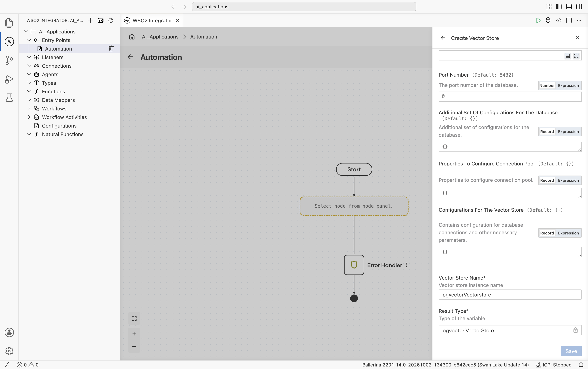Collapse the AI_Applications project tree

pos(26,31)
